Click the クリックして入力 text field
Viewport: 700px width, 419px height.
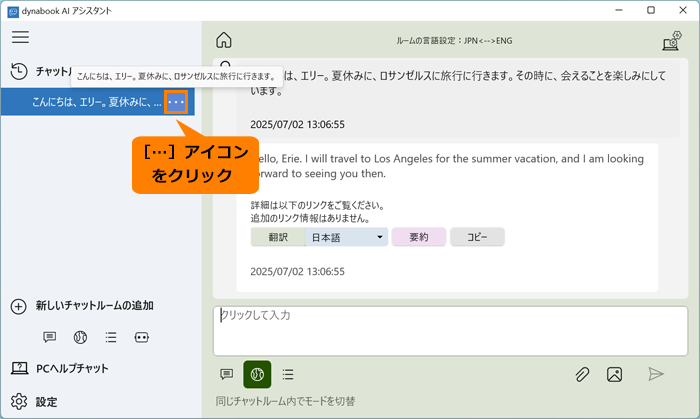[x=450, y=331]
